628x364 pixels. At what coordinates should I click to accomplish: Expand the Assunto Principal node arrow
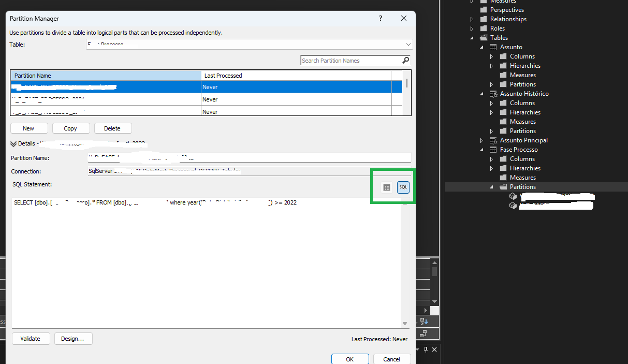pos(481,140)
